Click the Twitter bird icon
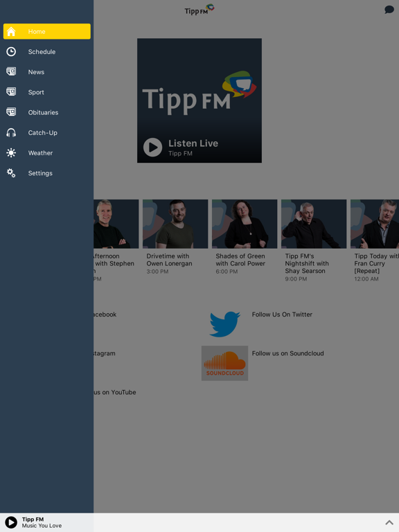399x532 pixels. coord(225,324)
